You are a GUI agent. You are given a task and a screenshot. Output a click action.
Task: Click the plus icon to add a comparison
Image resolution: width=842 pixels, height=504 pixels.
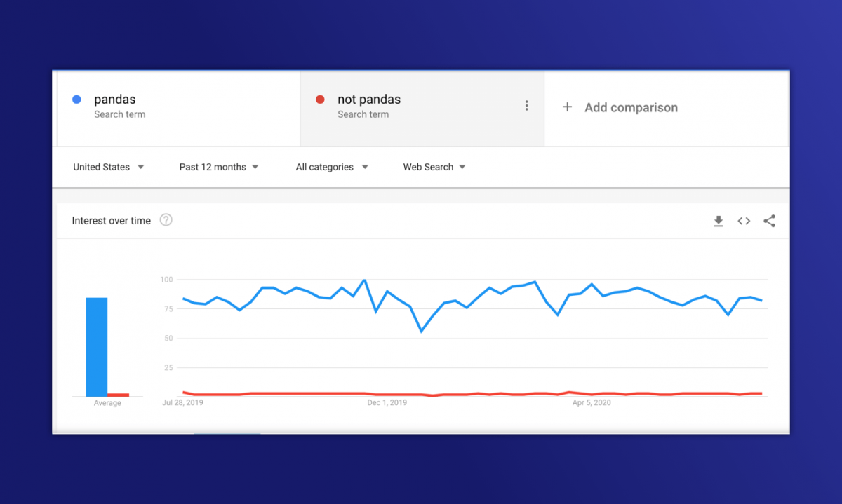coord(567,107)
